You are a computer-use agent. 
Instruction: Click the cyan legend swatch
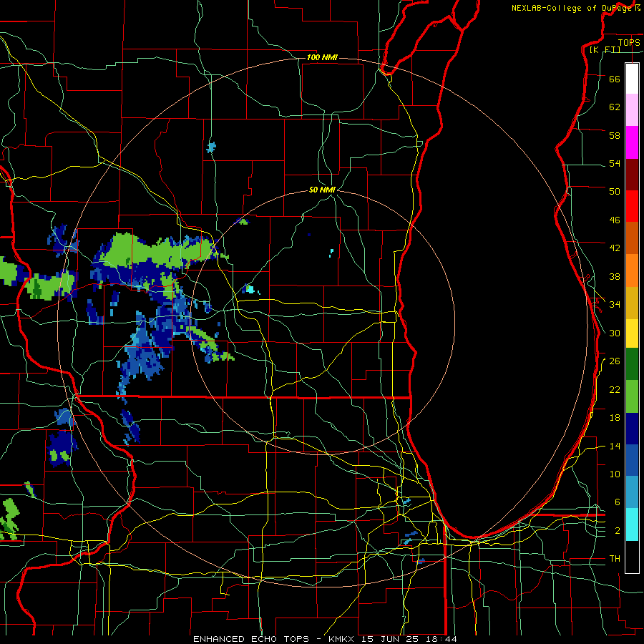(x=632, y=525)
